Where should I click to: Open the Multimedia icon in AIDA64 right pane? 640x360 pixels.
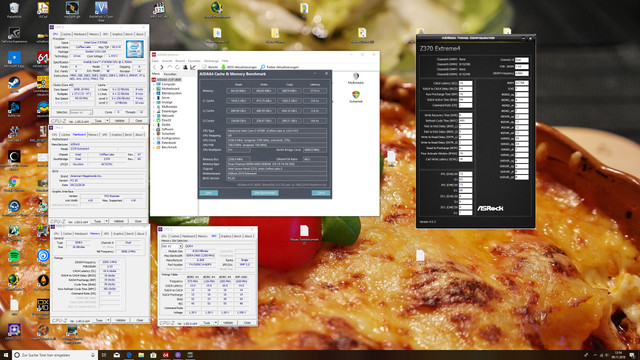pos(356,77)
